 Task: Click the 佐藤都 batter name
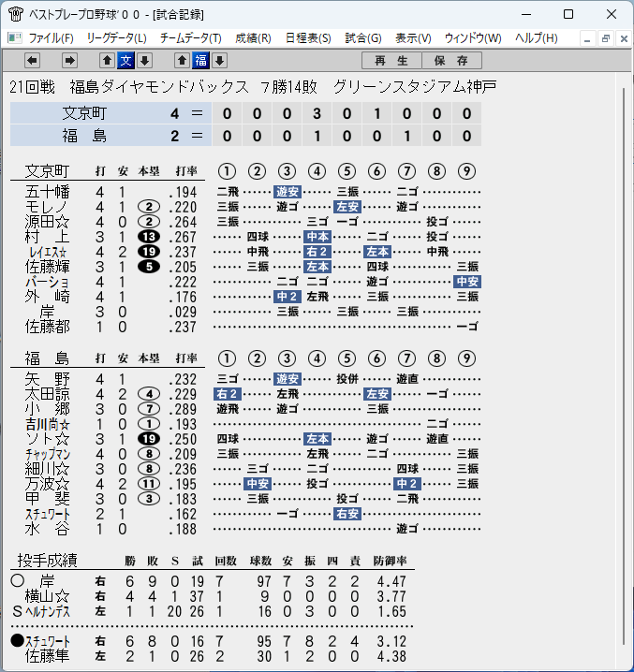[47, 327]
